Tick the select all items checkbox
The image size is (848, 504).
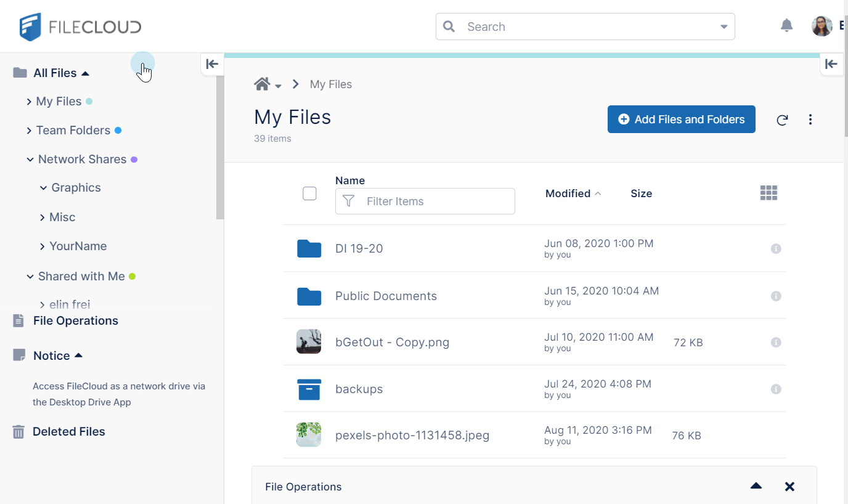310,193
